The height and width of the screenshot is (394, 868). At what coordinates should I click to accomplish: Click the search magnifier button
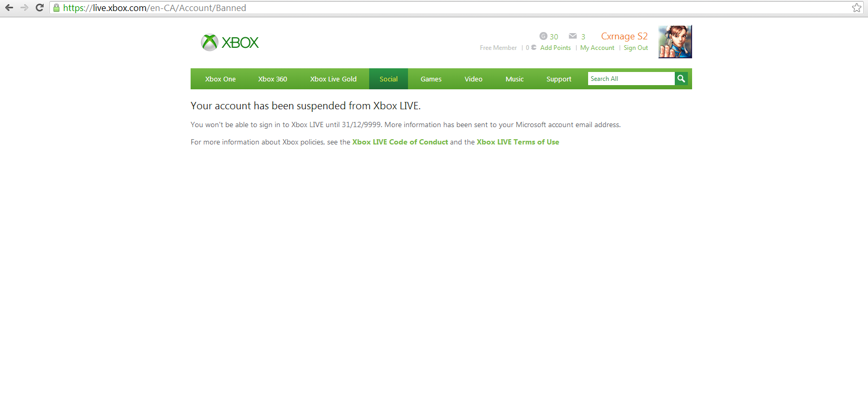coord(681,79)
